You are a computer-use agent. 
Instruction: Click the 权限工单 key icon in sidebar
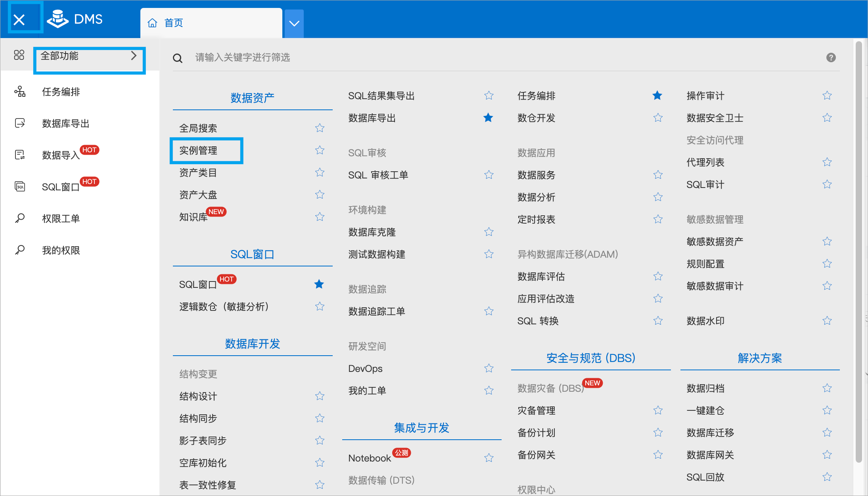tap(20, 218)
